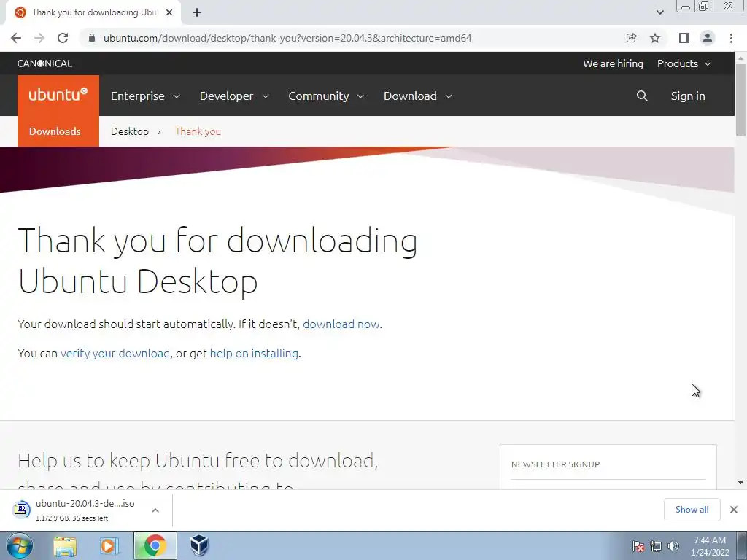
Task: Click the volume speaker tray icon
Action: [x=673, y=546]
